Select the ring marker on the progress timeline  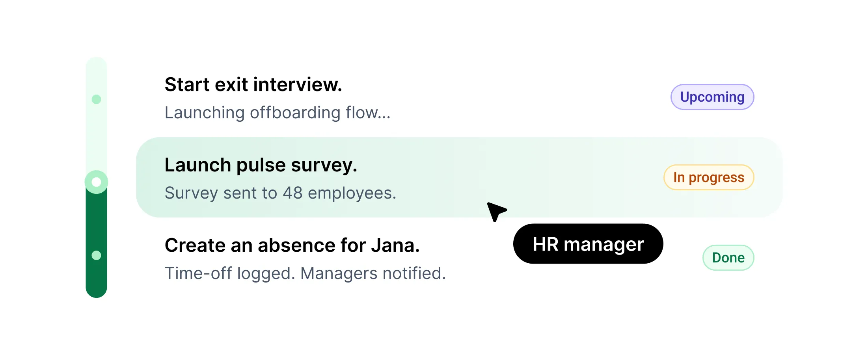click(96, 182)
